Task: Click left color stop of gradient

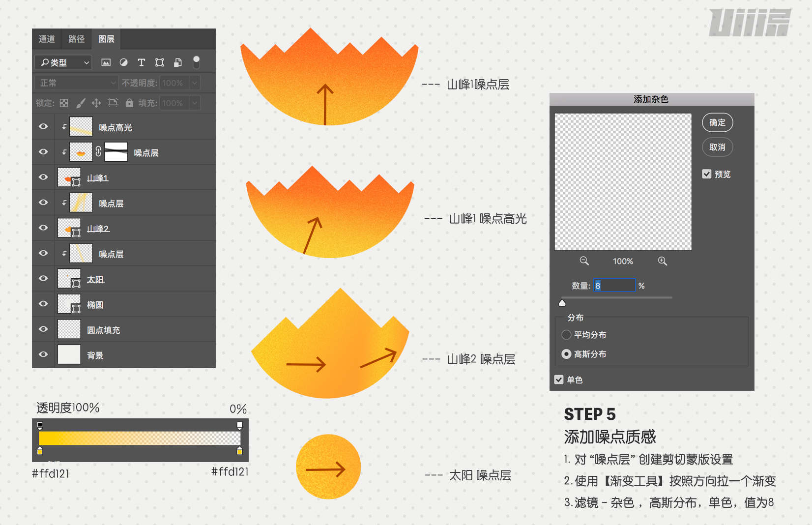Action: pyautogui.click(x=40, y=451)
